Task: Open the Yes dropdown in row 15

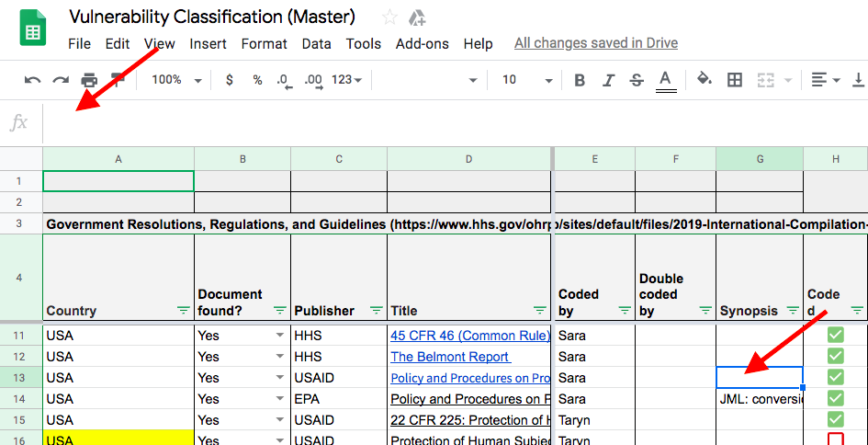Action: [280, 419]
